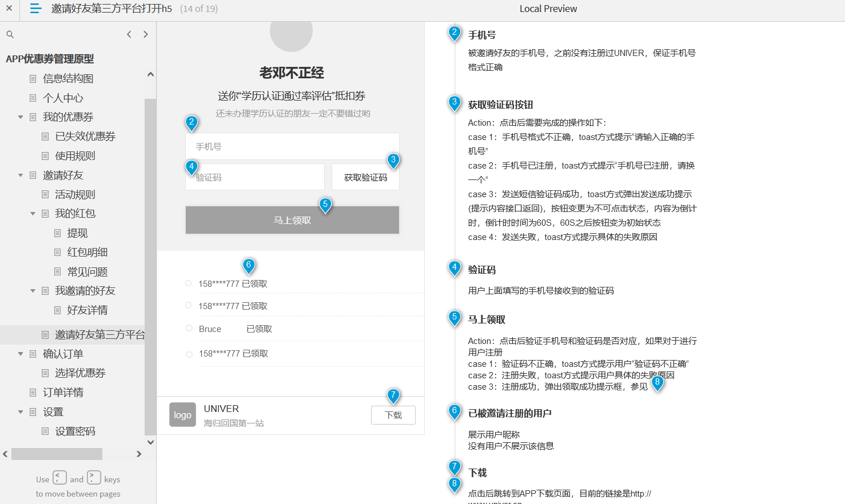The width and height of the screenshot is (845, 504).
Task: Select the radio circle beside Bruce
Action: [189, 328]
